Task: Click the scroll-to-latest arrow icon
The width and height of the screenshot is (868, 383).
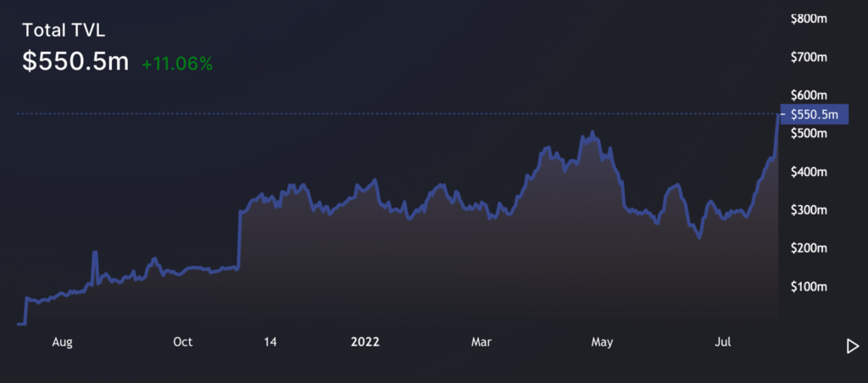Action: pos(853,346)
